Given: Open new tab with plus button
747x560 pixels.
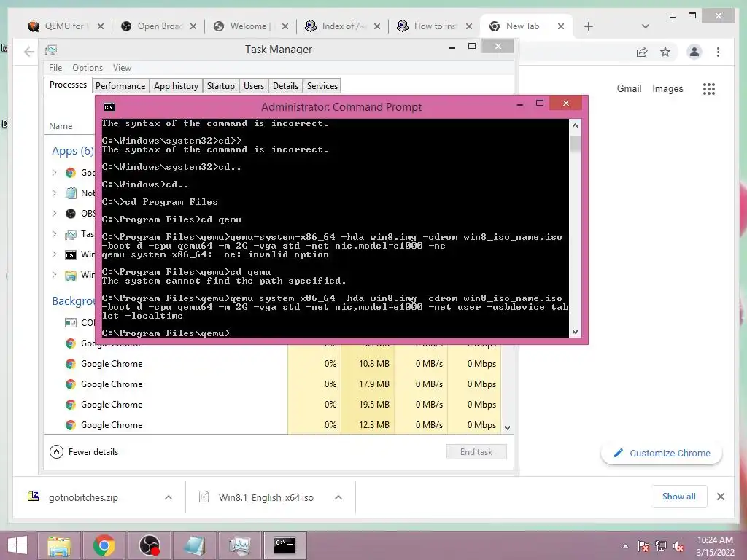Looking at the screenshot, I should tap(589, 26).
